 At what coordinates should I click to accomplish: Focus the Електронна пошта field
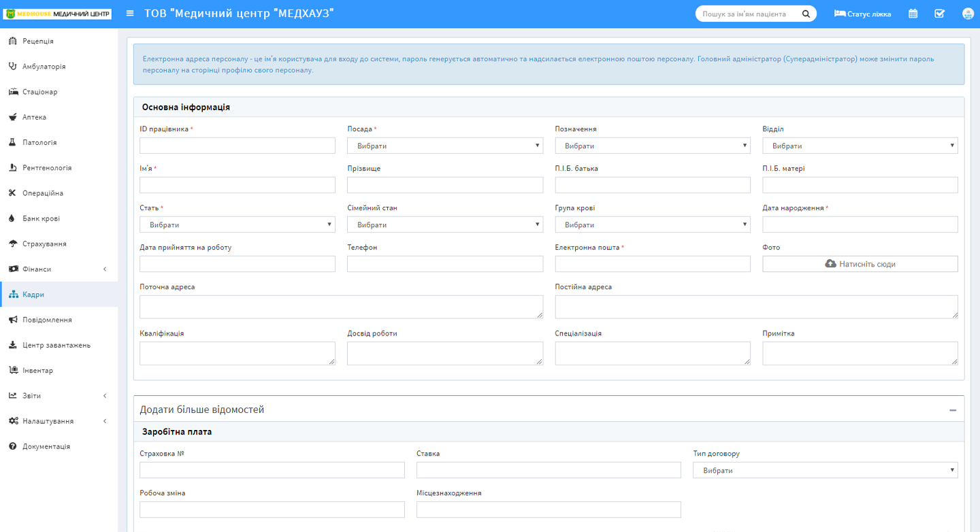click(x=653, y=264)
